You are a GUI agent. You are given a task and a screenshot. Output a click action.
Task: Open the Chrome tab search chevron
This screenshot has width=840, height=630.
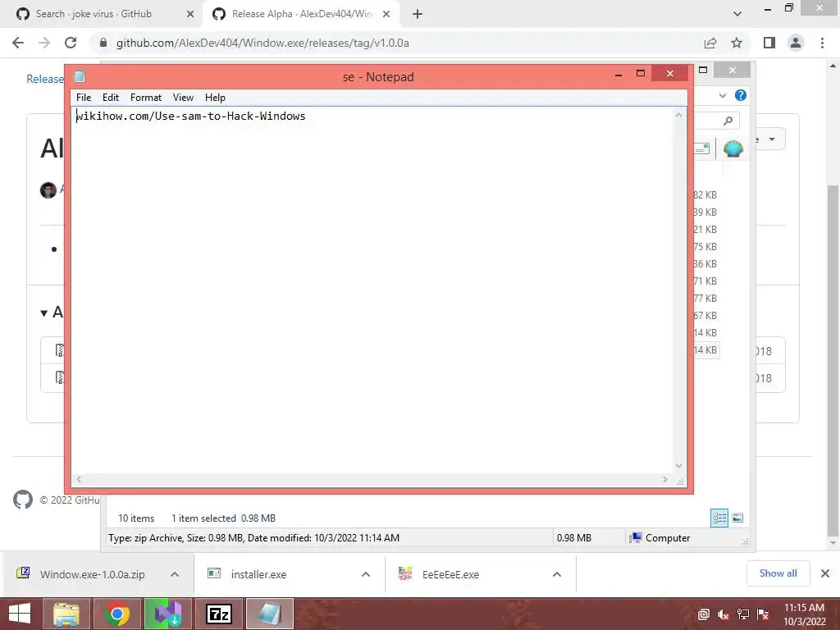[737, 14]
